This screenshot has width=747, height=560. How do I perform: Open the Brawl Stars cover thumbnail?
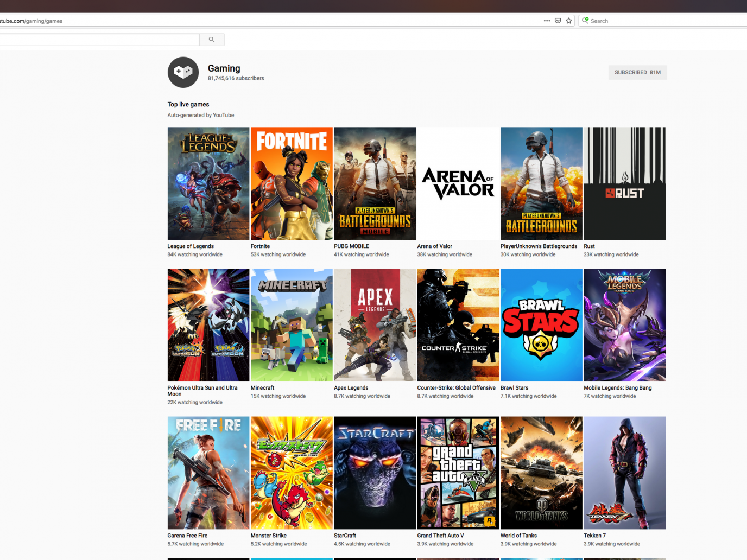point(541,325)
